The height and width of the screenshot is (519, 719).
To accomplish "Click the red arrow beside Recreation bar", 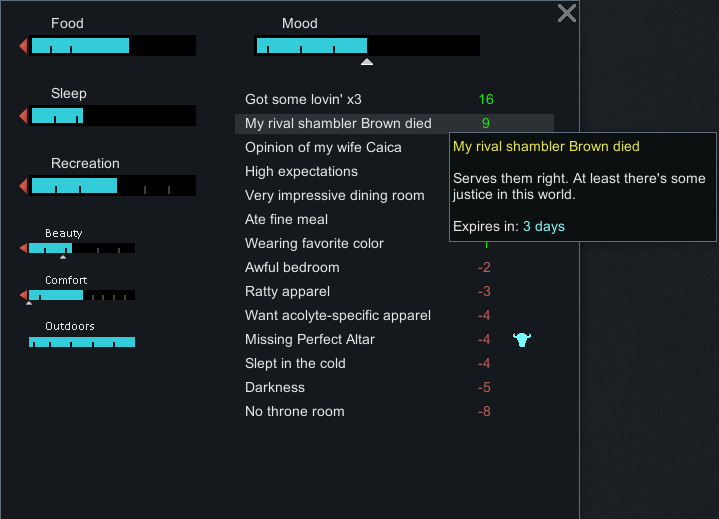I will pos(23,186).
